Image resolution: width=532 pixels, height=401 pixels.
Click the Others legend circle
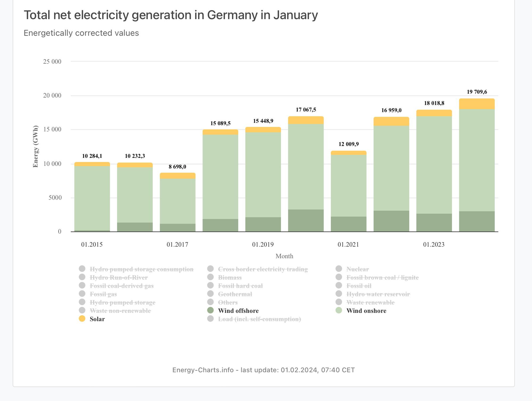[x=210, y=302]
